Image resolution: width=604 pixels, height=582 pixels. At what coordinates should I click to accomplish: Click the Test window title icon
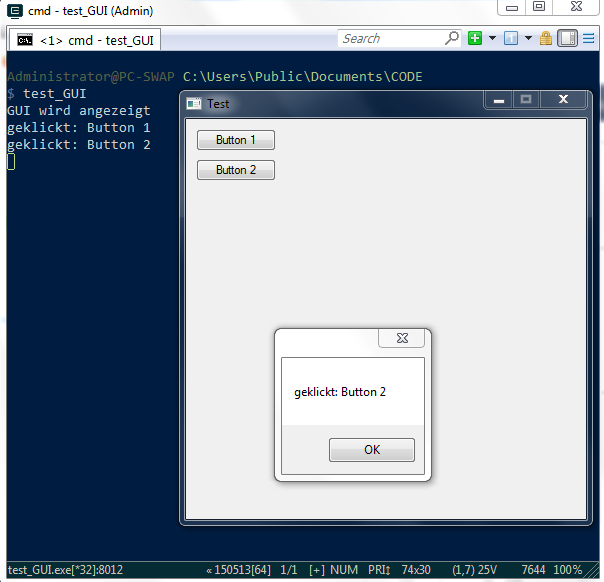(194, 104)
